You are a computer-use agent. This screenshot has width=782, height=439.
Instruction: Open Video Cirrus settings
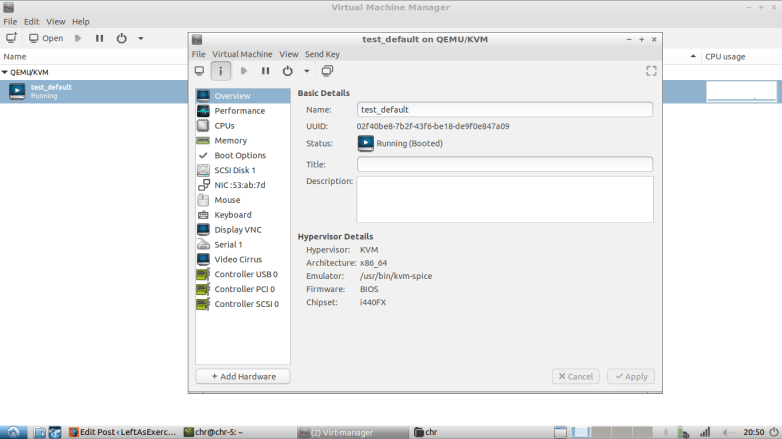243,259
